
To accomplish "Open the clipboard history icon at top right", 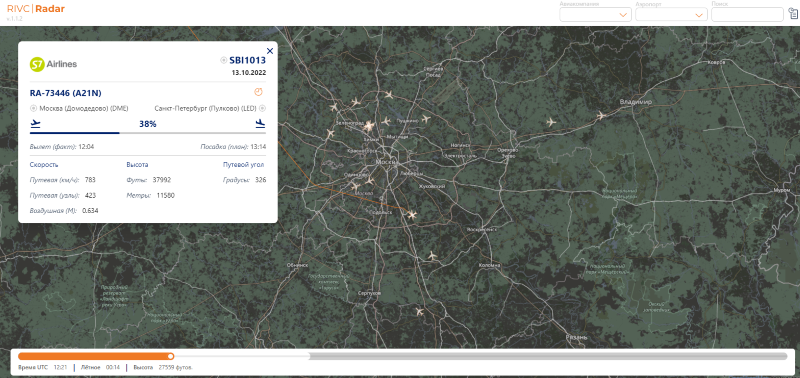I will [x=793, y=14].
